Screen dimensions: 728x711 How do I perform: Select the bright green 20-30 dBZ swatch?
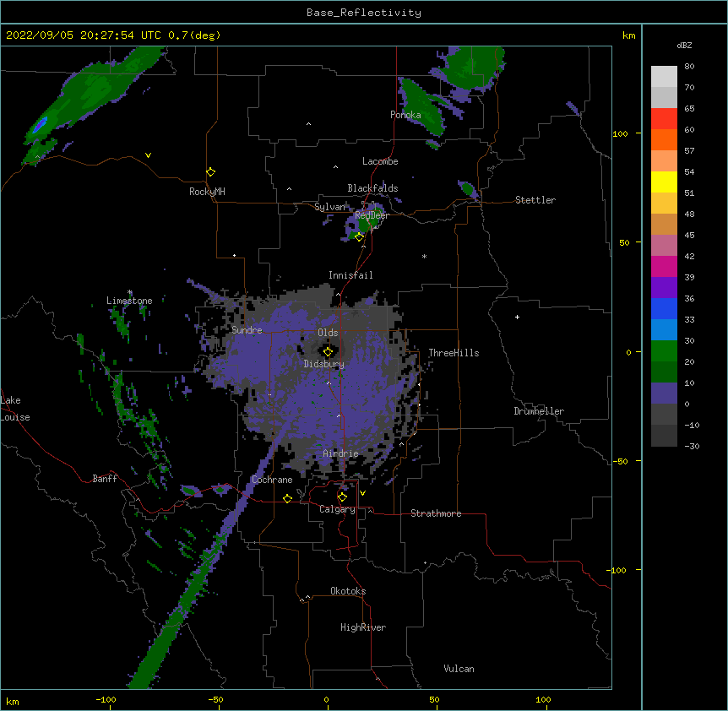(664, 351)
